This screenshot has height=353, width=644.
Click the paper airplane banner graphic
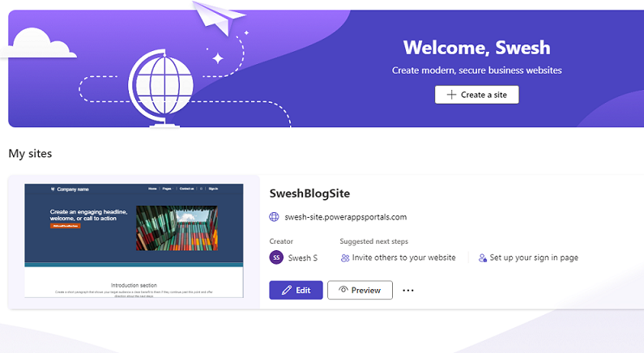pos(219,17)
